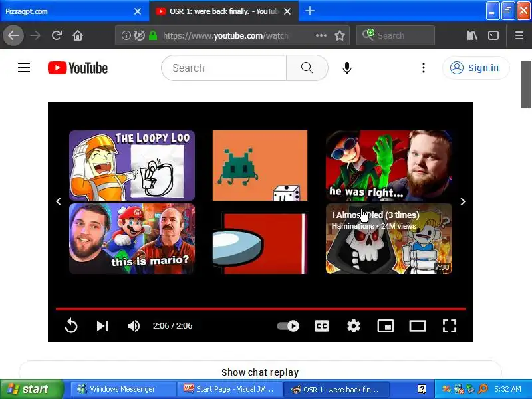Screen dimensions: 532x399
Task: Open the YouTube guide menu
Action: pos(24,68)
